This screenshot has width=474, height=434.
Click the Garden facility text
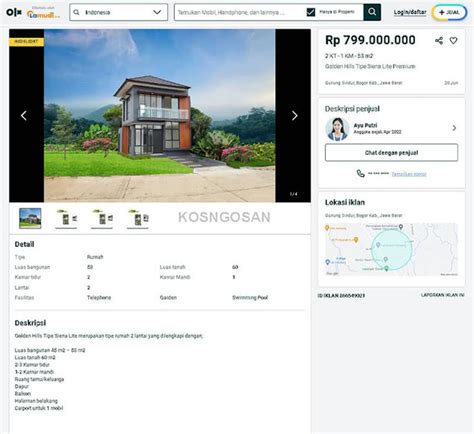(168, 298)
